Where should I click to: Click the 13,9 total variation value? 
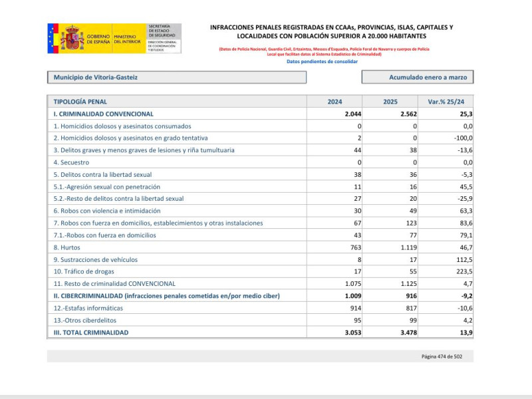pos(466,333)
